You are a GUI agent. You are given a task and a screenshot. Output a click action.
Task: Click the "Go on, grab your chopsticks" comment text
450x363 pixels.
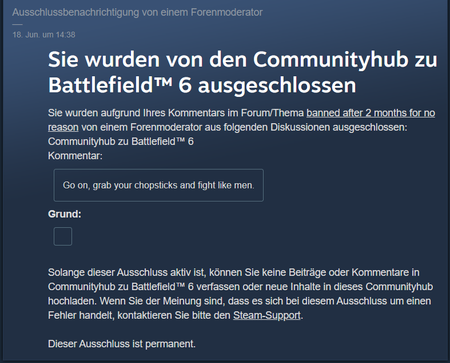158,185
